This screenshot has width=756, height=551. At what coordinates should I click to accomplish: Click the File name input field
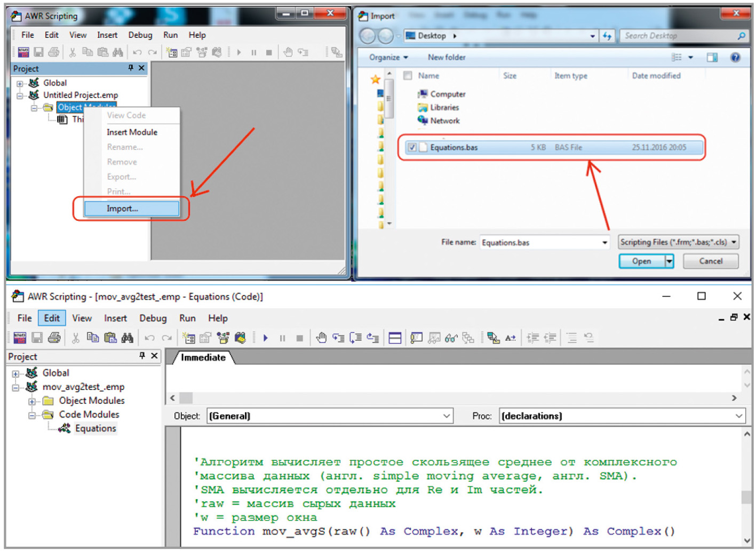pos(544,243)
